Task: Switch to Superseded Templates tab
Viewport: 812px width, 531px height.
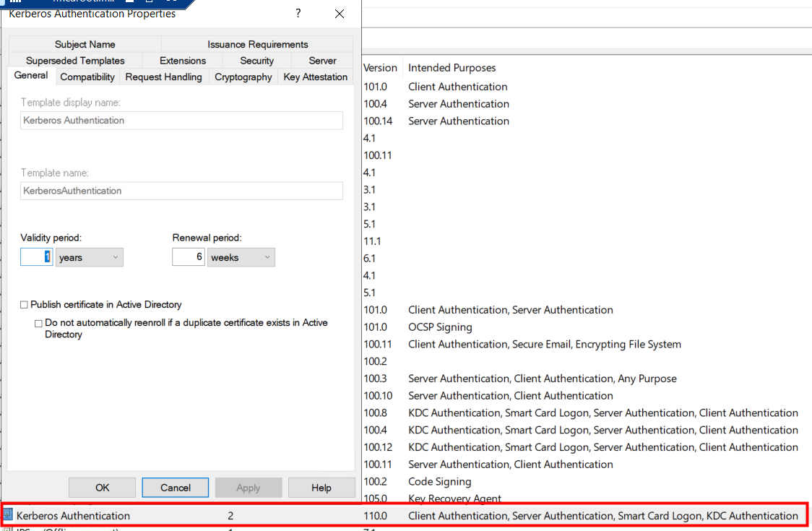Action: [75, 61]
